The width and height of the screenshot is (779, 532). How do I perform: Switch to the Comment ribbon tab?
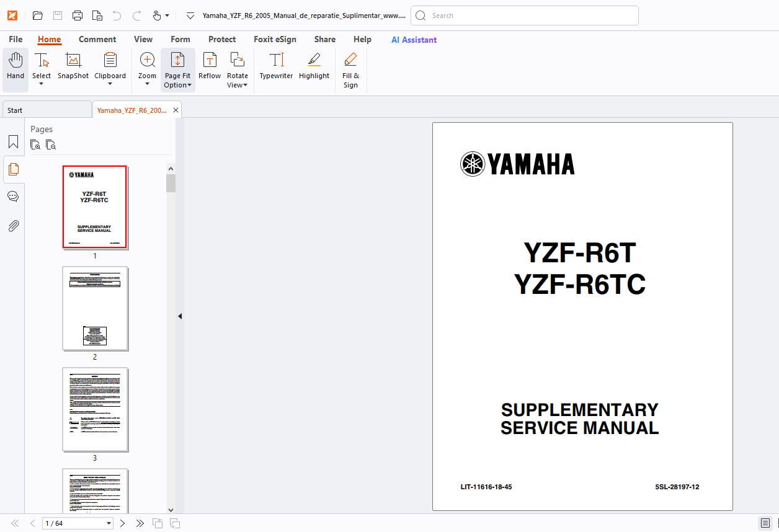click(x=97, y=40)
